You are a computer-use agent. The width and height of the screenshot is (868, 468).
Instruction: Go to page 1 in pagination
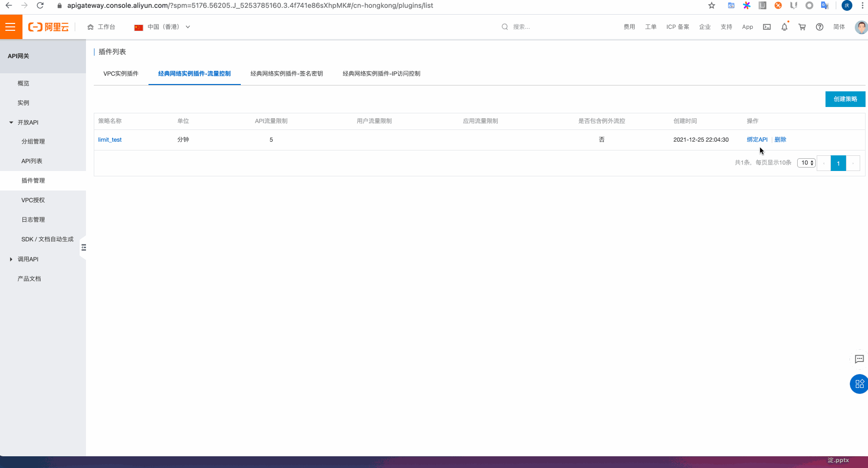838,163
